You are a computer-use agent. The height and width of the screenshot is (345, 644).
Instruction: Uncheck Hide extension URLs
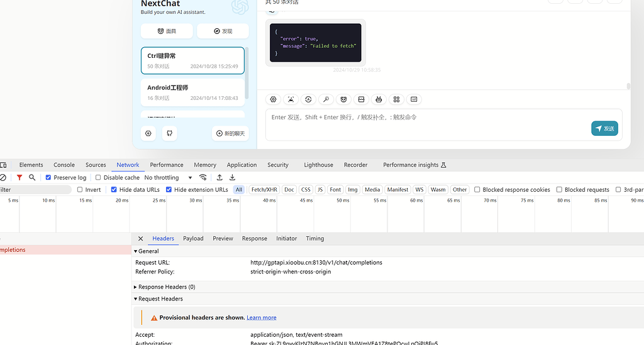click(169, 190)
